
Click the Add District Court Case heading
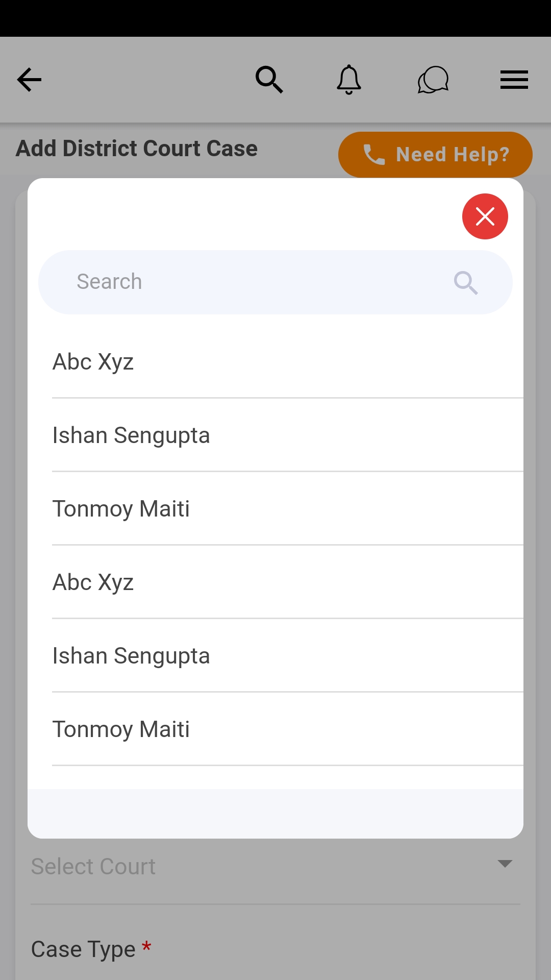(x=137, y=149)
